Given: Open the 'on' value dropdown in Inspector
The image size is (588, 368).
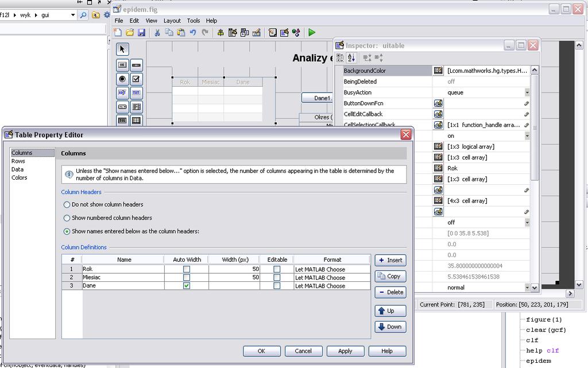Looking at the screenshot, I should tap(527, 136).
